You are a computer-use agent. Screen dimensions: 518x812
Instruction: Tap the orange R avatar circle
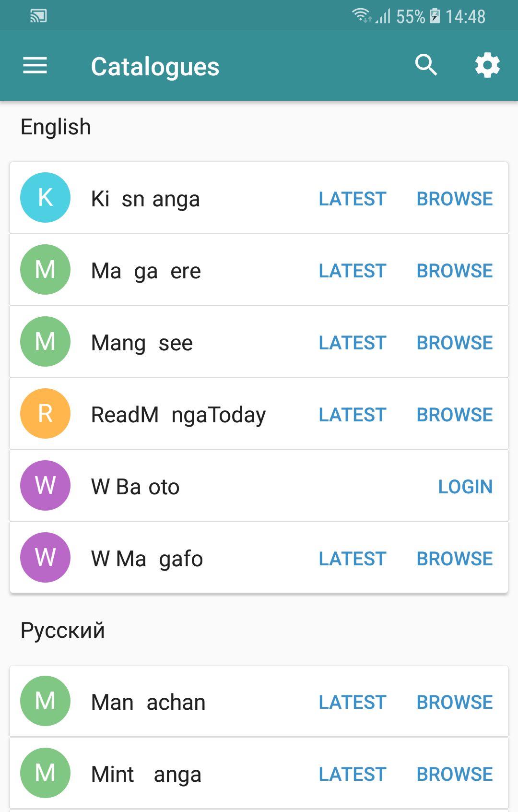point(45,413)
